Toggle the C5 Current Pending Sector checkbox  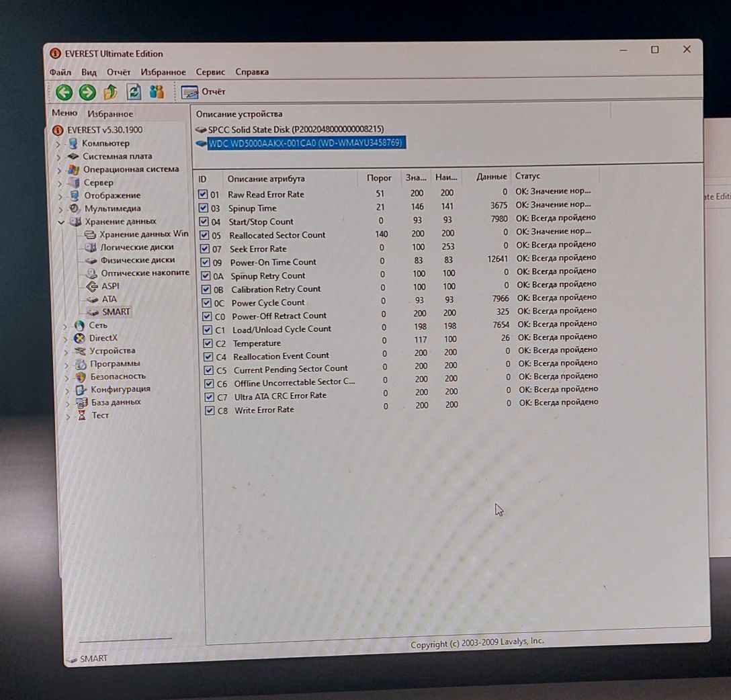[x=209, y=370]
